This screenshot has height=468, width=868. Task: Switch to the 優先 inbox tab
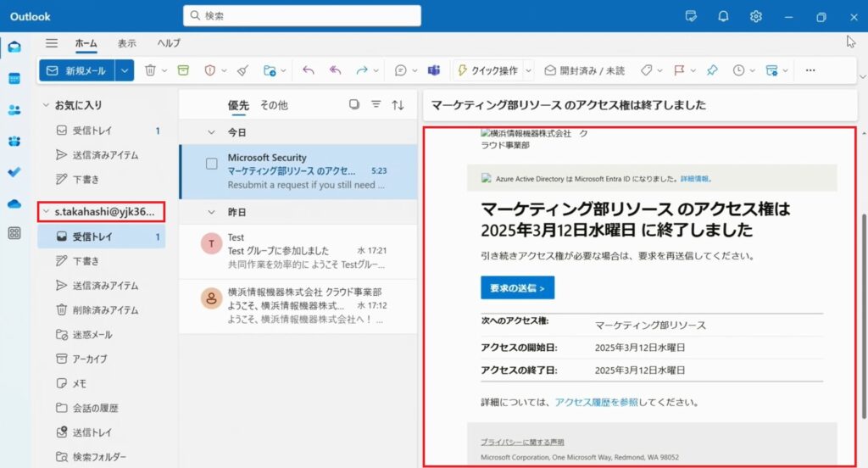pos(238,105)
